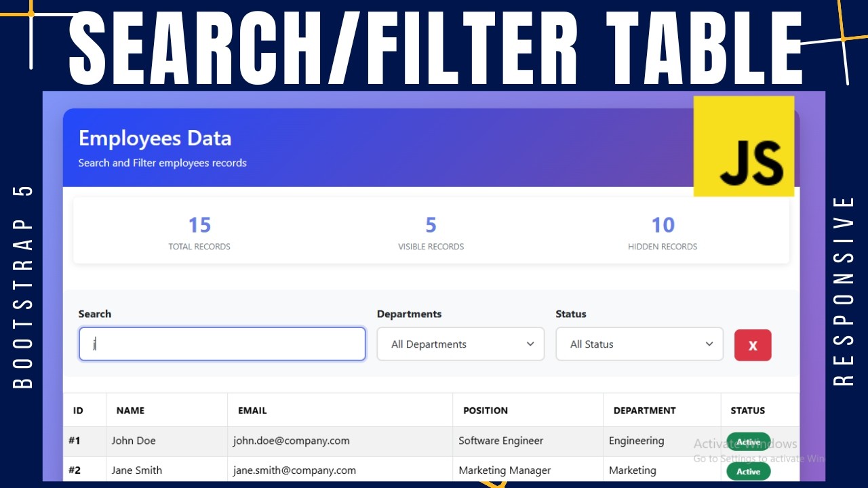
Task: Open the All Departments dropdown
Action: point(460,344)
